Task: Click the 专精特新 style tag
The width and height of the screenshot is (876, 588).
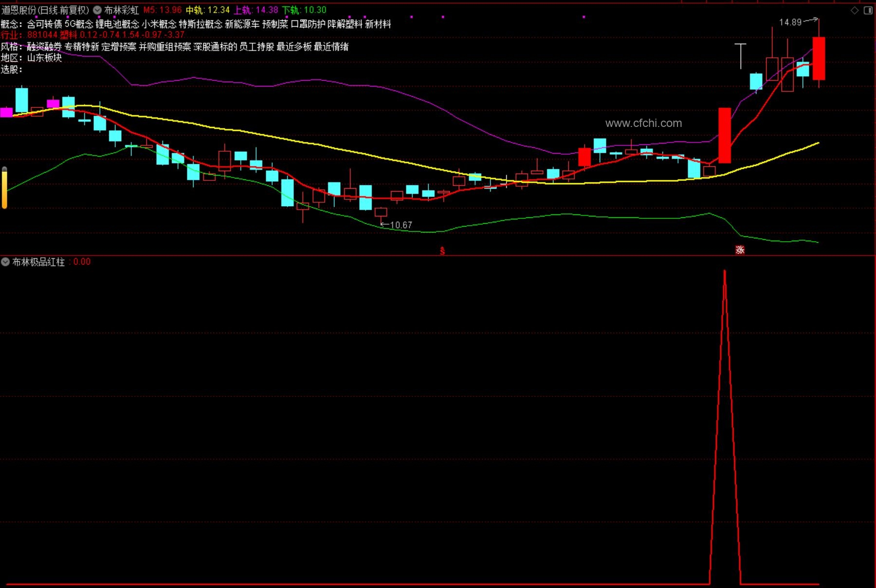Action: [82, 47]
